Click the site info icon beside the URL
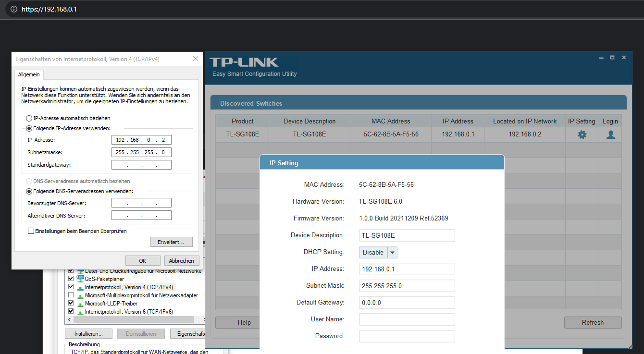This screenshot has height=354, width=644. [13, 9]
